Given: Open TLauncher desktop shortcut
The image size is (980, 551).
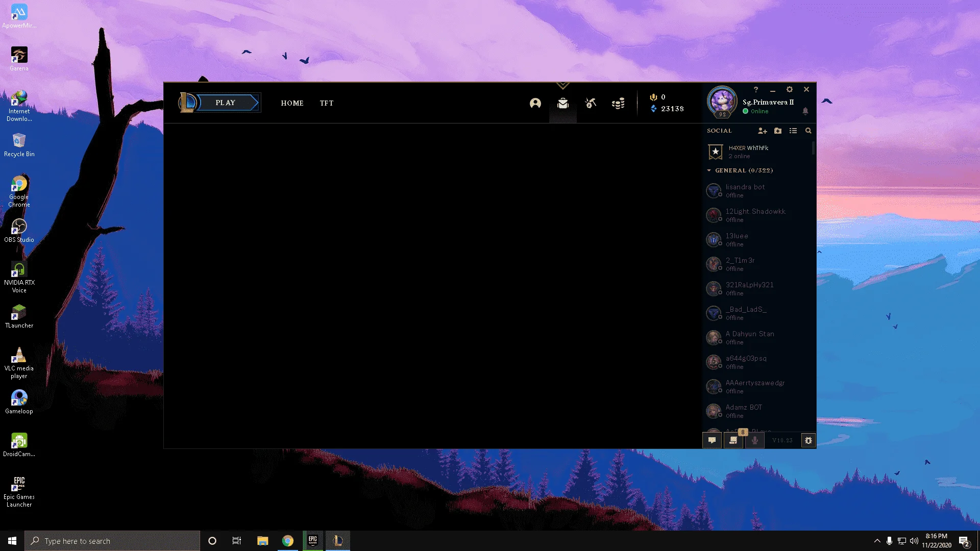Looking at the screenshot, I should point(19,316).
